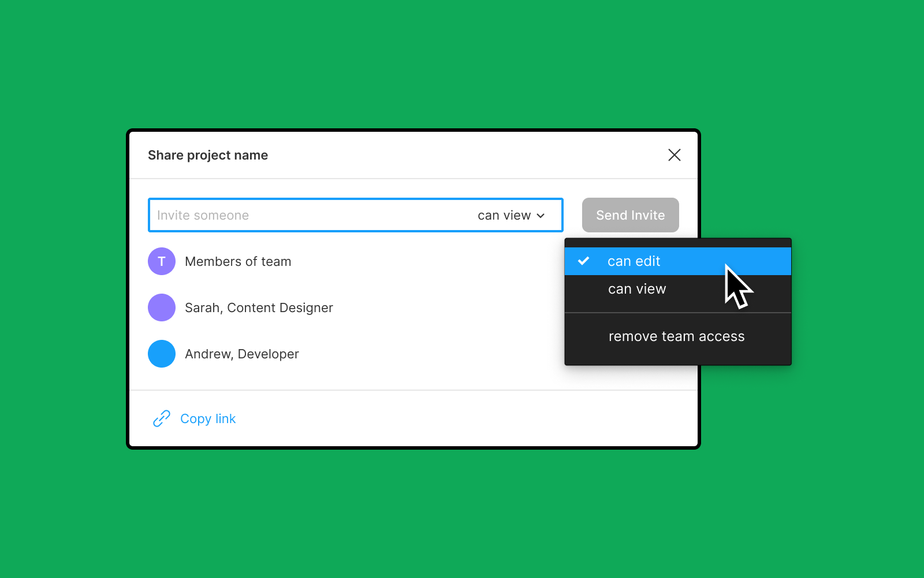This screenshot has height=578, width=924.
Task: Select can view from the permissions menu
Action: [637, 288]
